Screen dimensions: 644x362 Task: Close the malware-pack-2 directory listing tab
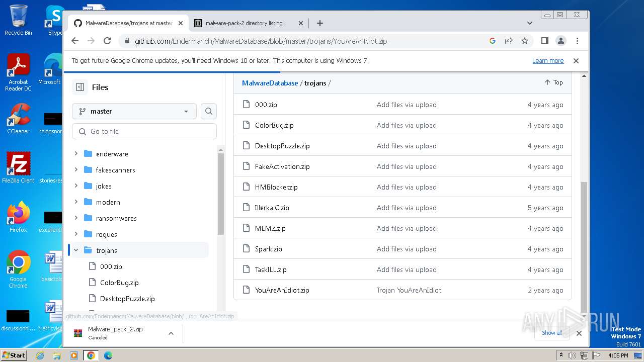pos(301,23)
